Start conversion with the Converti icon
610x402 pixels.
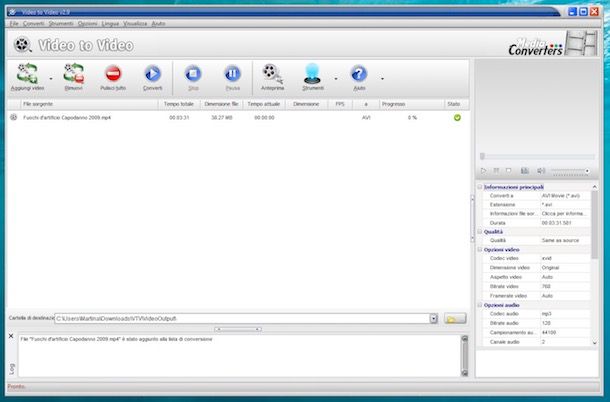pos(152,73)
